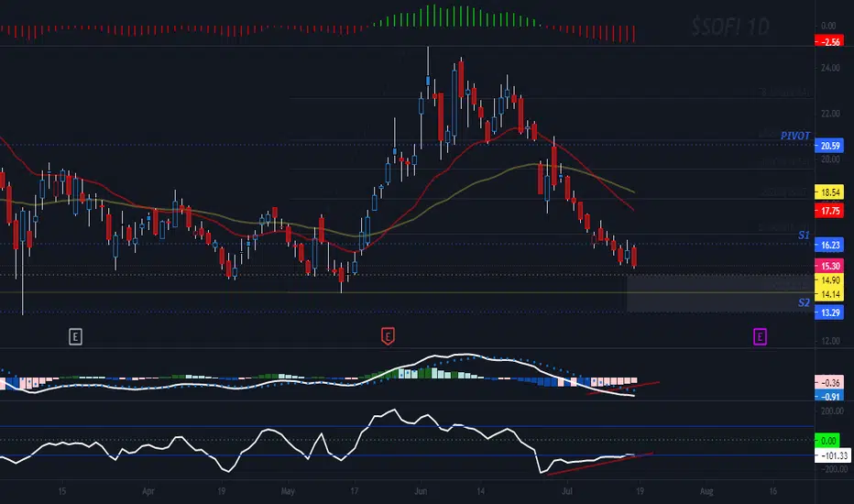Click the yellow 14.90 price label

tap(829, 280)
